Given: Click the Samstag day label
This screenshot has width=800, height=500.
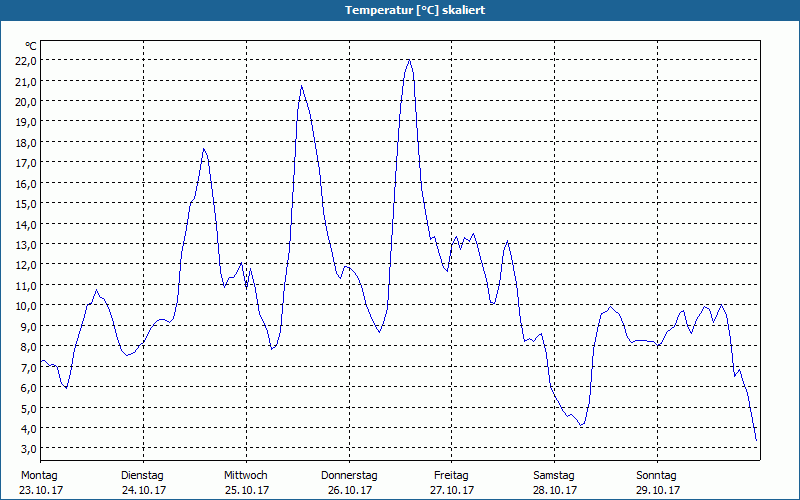Looking at the screenshot, I should (x=554, y=476).
